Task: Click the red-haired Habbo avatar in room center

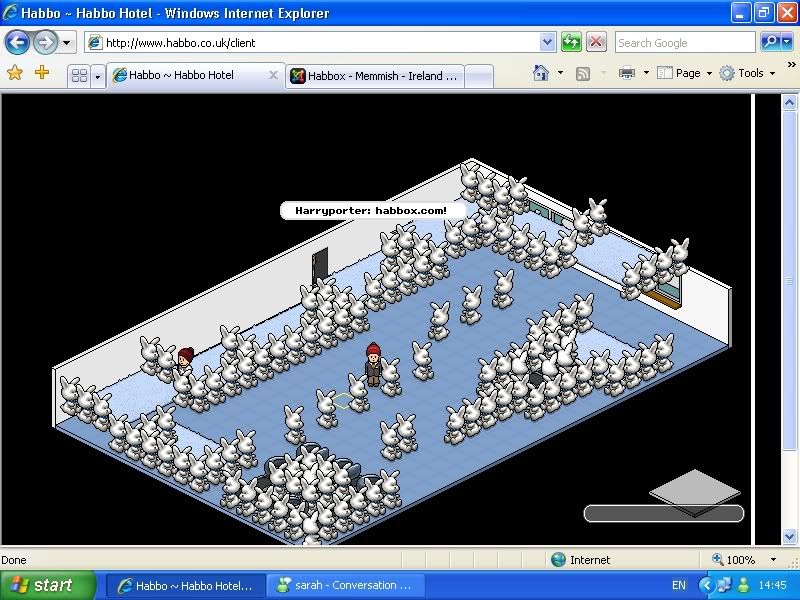Action: click(374, 364)
